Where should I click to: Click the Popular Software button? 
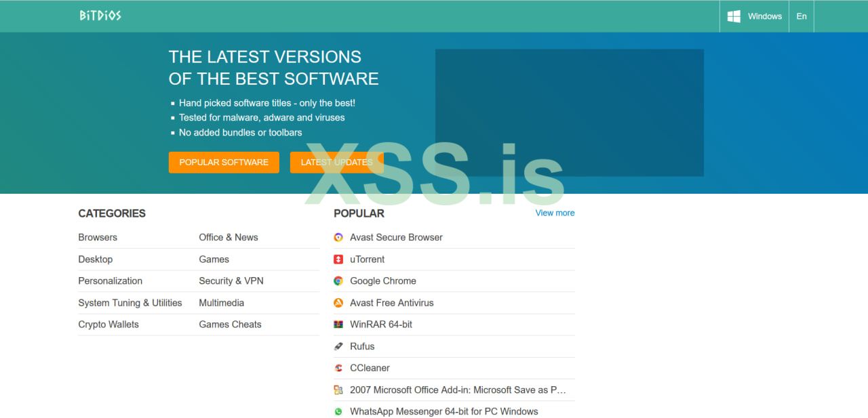point(224,163)
